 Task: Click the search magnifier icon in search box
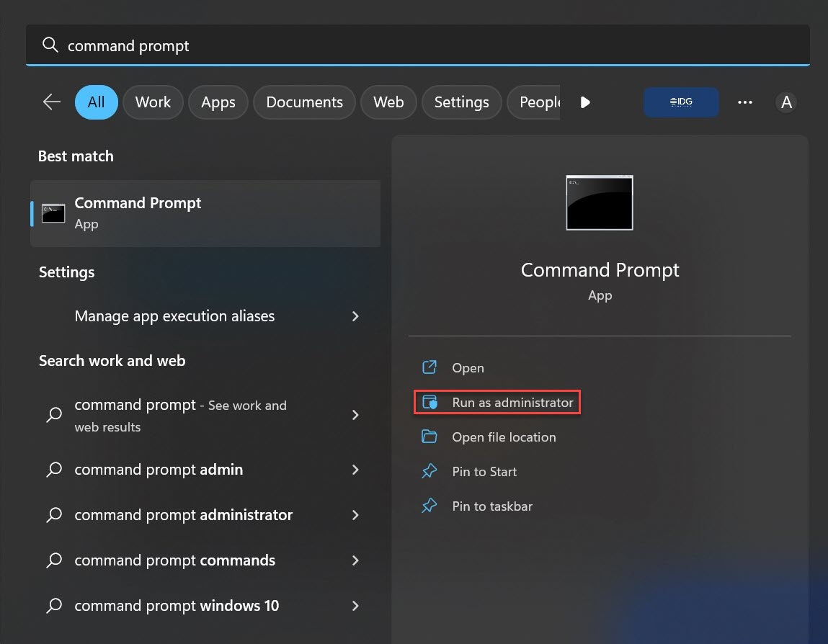click(50, 45)
